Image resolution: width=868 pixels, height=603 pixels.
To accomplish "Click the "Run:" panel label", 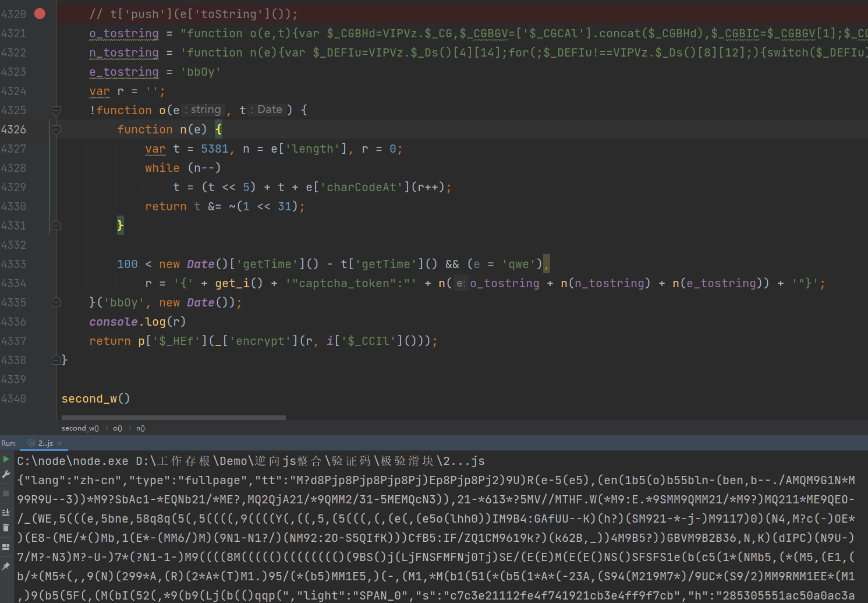I will coord(9,443).
